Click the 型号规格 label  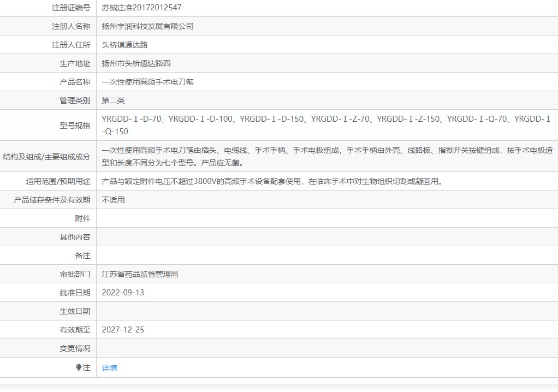(75, 125)
